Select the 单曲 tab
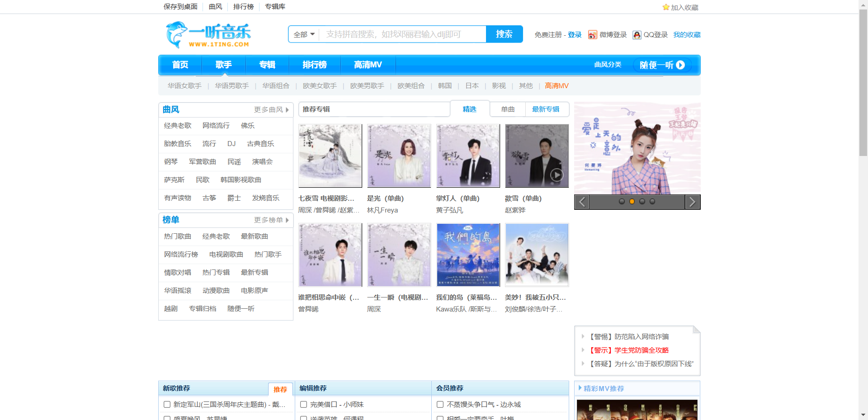 507,109
